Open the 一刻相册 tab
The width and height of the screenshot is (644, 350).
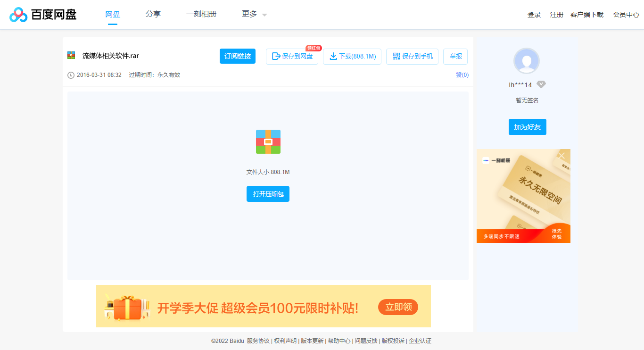pyautogui.click(x=201, y=14)
